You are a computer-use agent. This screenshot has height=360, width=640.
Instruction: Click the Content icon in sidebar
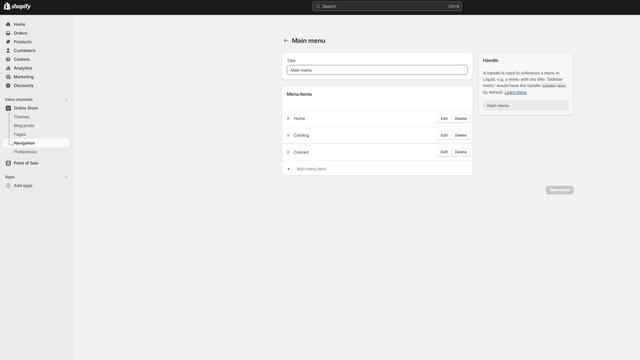pyautogui.click(x=8, y=59)
